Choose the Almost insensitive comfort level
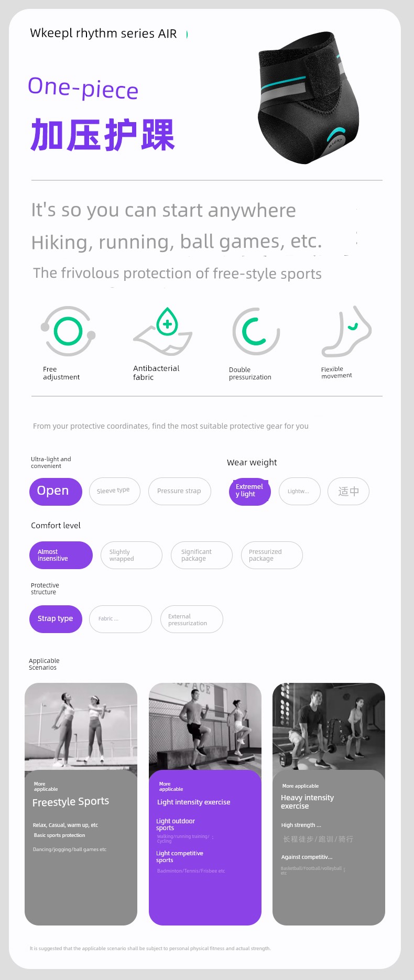414x980 pixels. click(61, 556)
